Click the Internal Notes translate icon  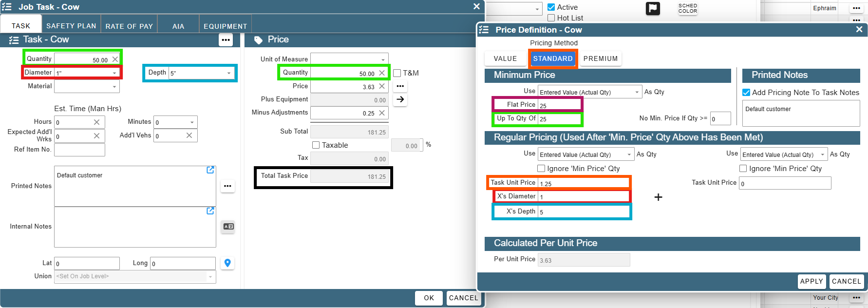pyautogui.click(x=228, y=227)
